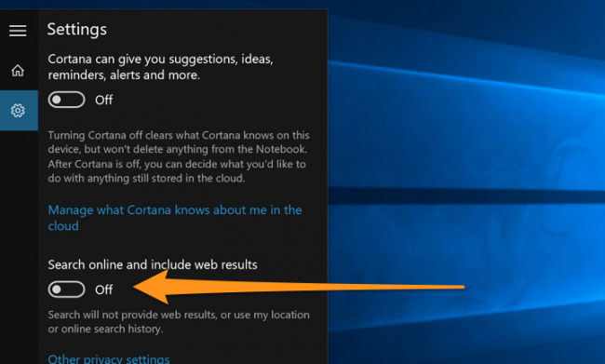Click the orange arrow annotation head
This screenshot has height=364, width=605.
[151, 287]
